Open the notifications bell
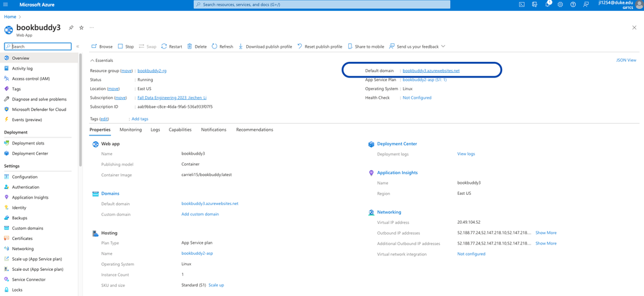This screenshot has width=644, height=296. (548, 5)
